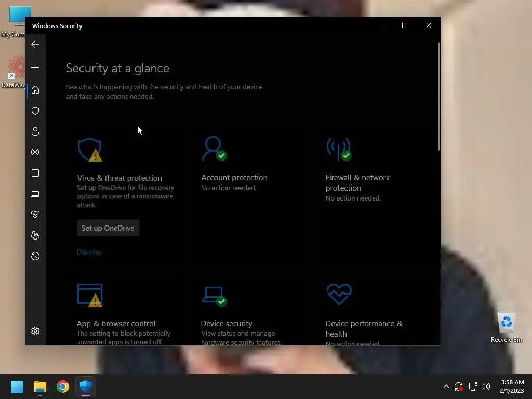Open Firewall & network antenna icon in sidebar
The height and width of the screenshot is (399, 532).
click(x=35, y=152)
